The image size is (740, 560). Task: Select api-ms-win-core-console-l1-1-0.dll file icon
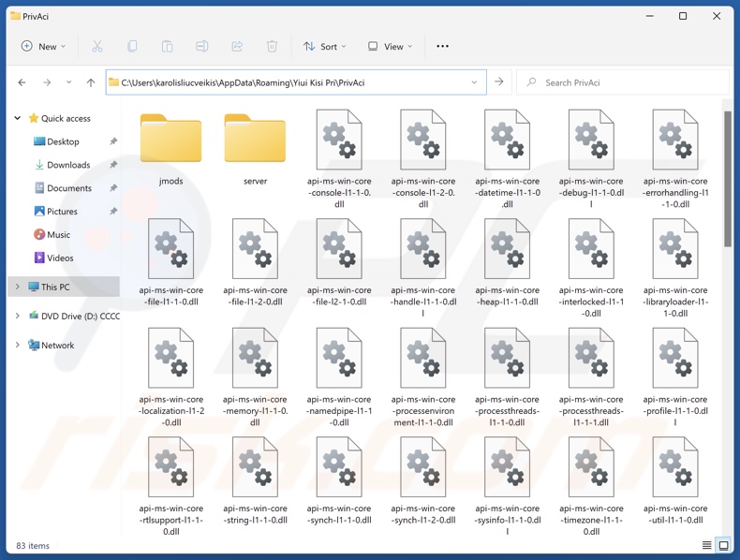coord(339,140)
